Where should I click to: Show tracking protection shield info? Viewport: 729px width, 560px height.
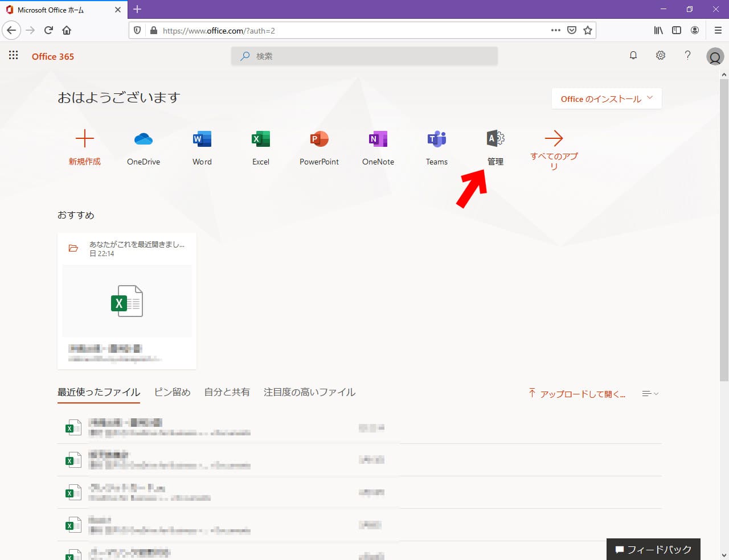[137, 30]
